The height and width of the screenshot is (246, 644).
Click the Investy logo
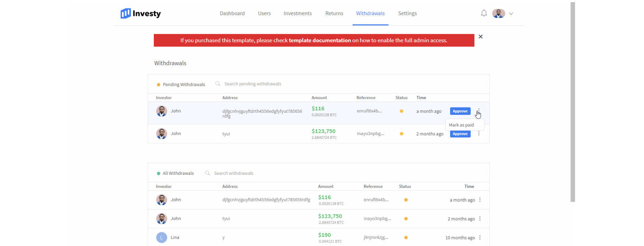(140, 13)
